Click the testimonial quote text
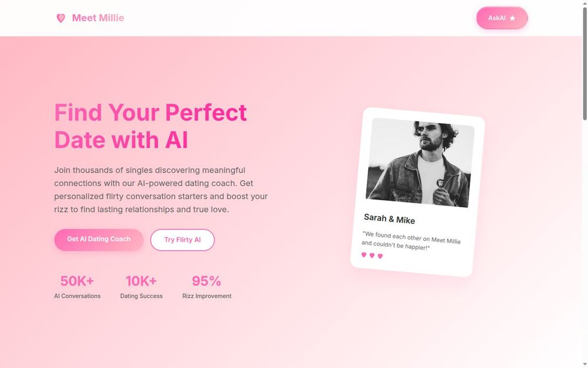This screenshot has height=368, width=588. point(412,240)
